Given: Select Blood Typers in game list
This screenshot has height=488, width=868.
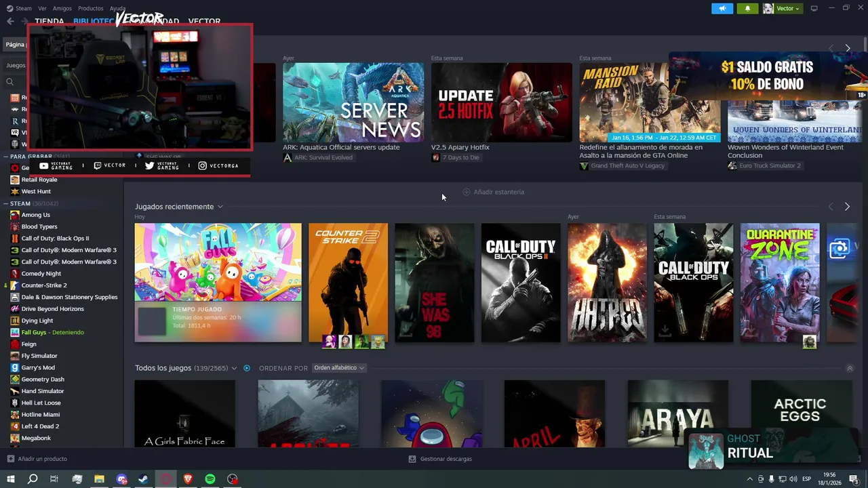Looking at the screenshot, I should (x=39, y=226).
